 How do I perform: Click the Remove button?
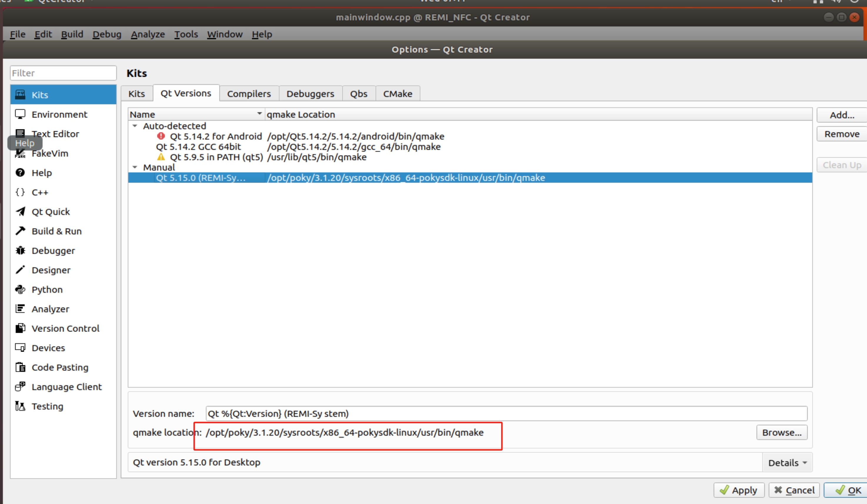[x=841, y=134]
